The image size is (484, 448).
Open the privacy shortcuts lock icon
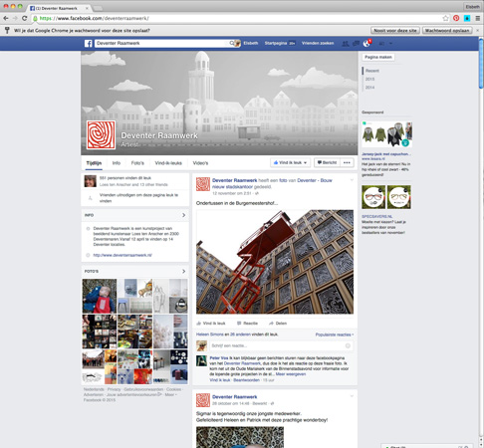pos(381,44)
